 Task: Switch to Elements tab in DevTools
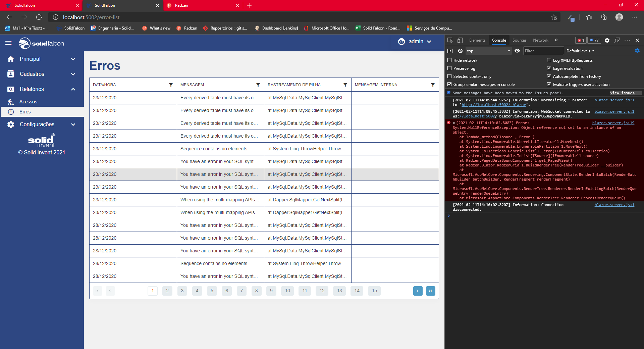[477, 40]
